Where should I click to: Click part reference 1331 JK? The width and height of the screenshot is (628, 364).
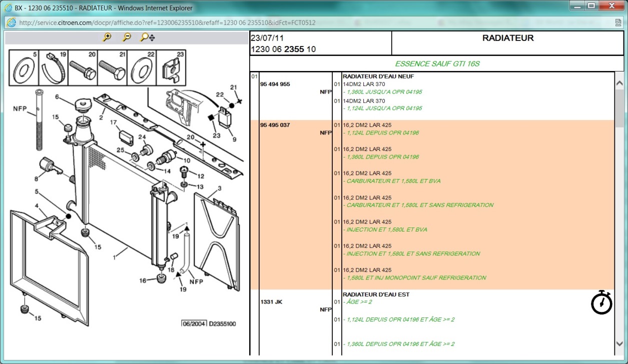271,302
